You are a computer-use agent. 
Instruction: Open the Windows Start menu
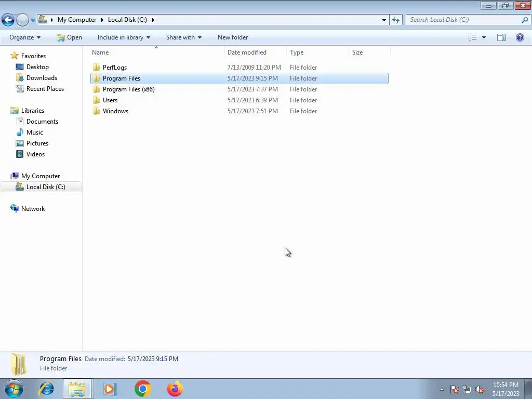(14, 389)
